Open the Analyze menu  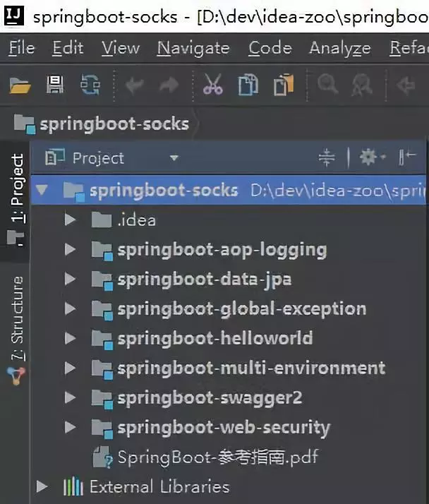coord(340,49)
